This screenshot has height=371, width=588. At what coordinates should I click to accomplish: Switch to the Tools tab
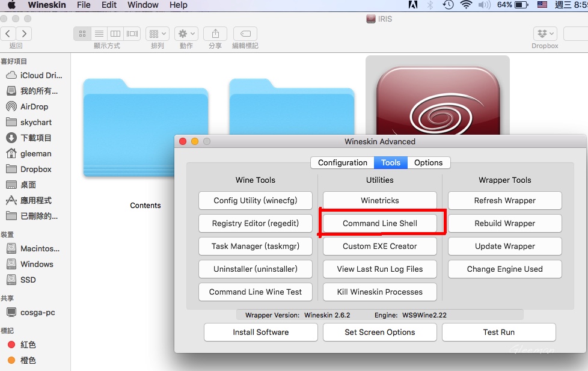[391, 163]
